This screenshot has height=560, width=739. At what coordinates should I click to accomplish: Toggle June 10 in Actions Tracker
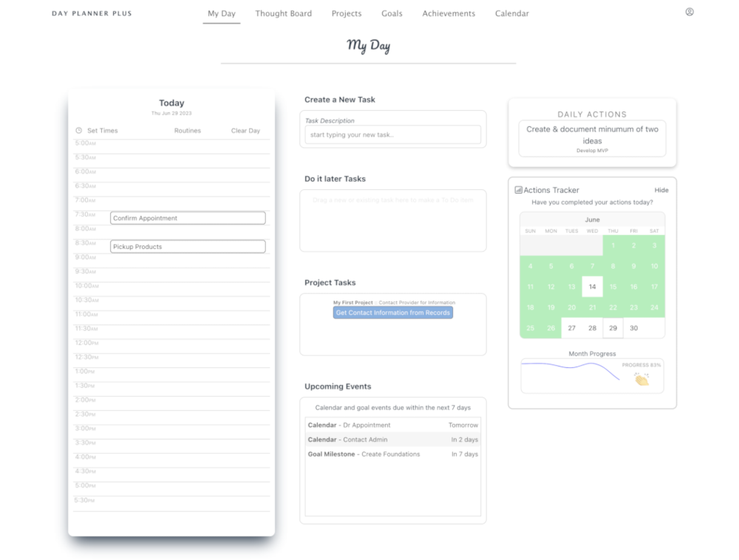[x=655, y=266]
